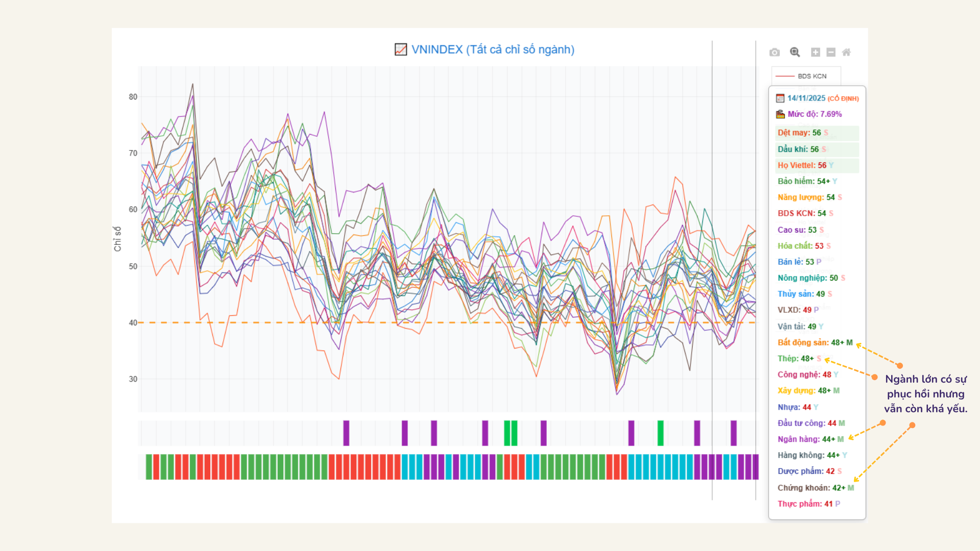Reset axes with the home icon

pos(846,52)
